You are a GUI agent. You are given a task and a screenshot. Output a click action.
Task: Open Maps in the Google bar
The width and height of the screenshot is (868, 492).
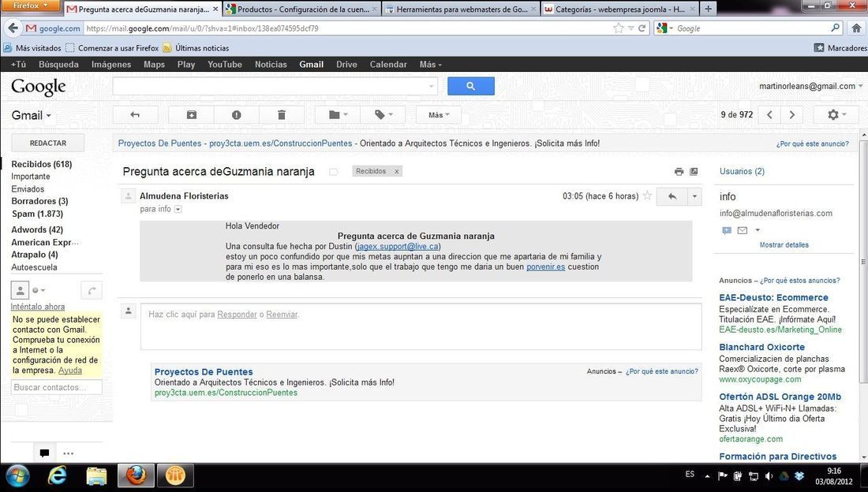[154, 64]
